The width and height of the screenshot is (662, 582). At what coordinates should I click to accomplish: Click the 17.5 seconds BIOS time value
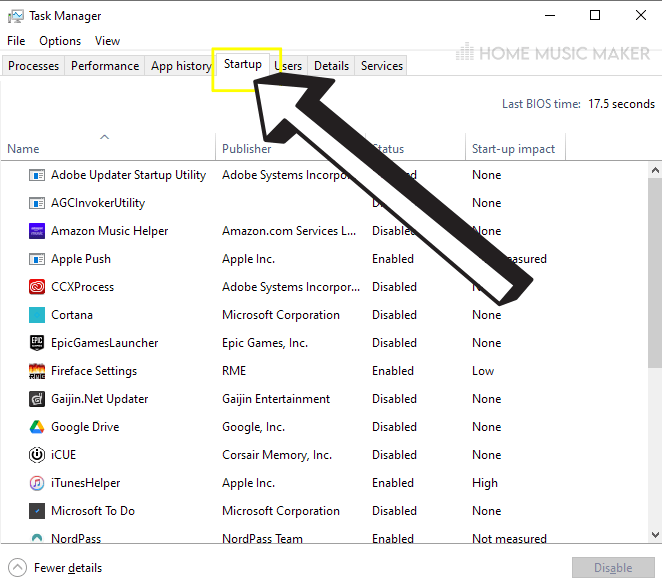621,104
